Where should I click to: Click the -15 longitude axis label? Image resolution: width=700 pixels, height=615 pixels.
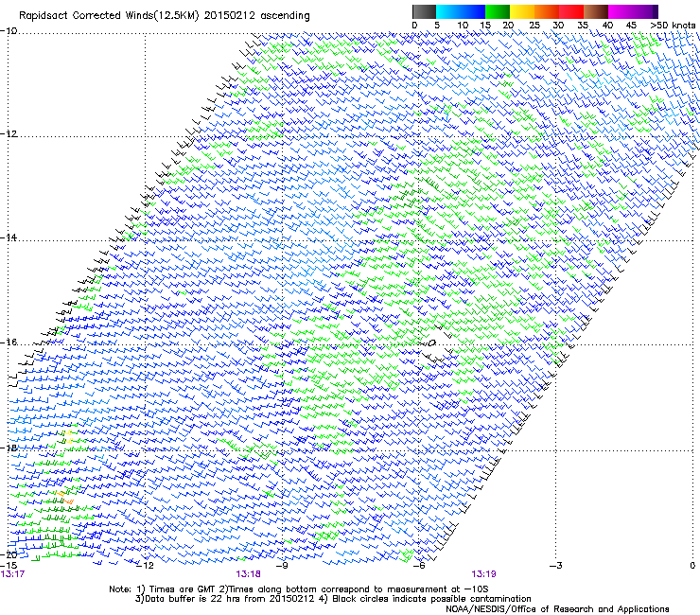point(9,566)
